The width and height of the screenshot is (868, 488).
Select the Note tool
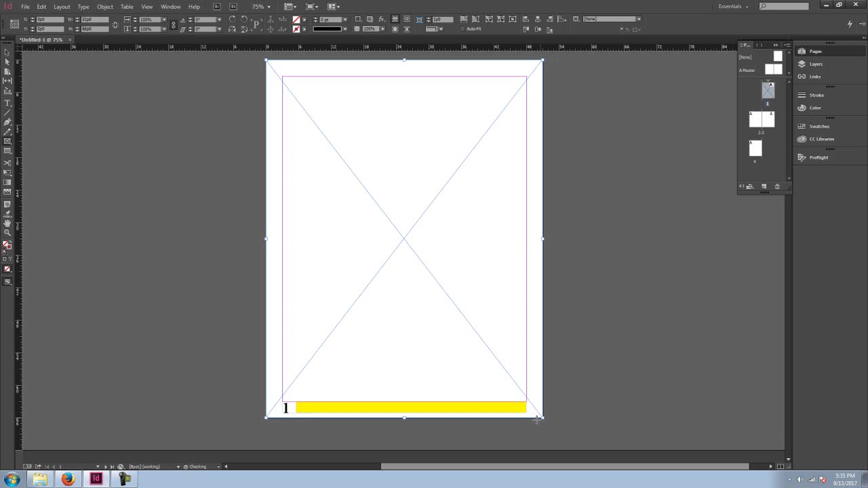(7, 204)
